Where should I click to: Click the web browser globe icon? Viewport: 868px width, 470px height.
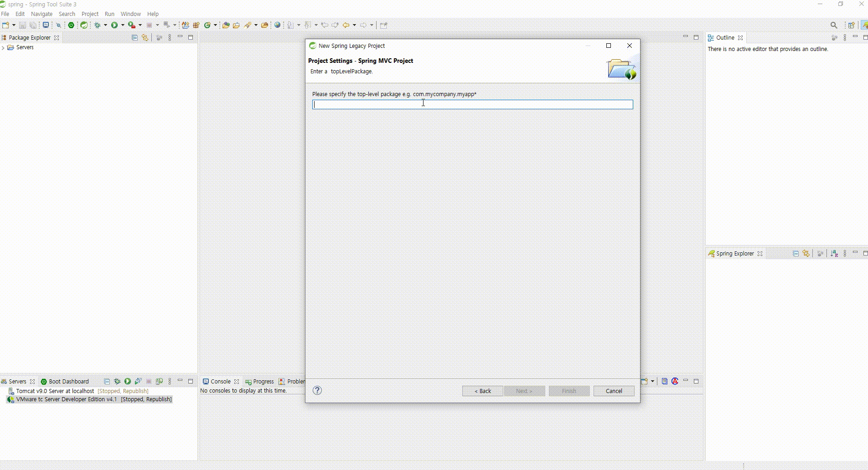click(x=277, y=25)
